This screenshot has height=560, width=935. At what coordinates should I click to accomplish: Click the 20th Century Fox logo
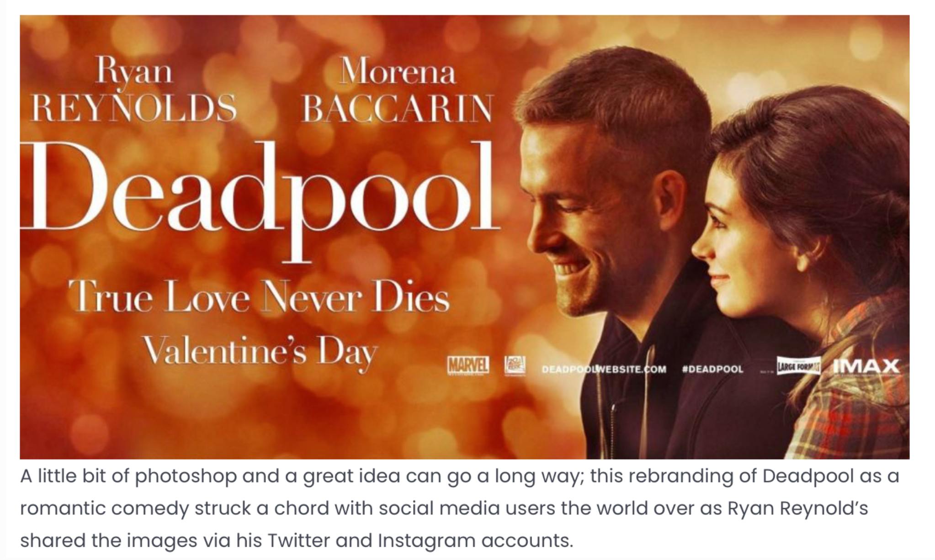(x=515, y=366)
